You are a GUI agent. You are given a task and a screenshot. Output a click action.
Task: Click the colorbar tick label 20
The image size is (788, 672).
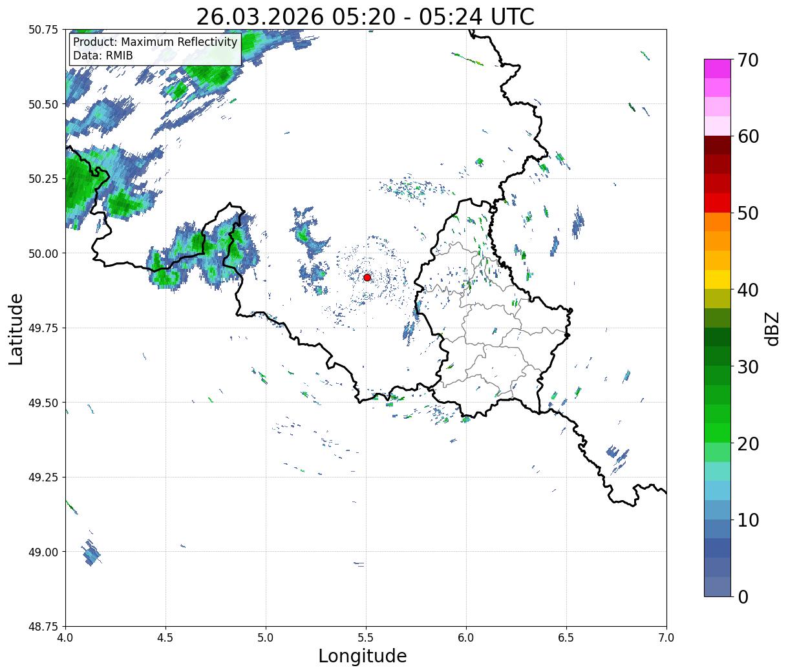click(747, 444)
